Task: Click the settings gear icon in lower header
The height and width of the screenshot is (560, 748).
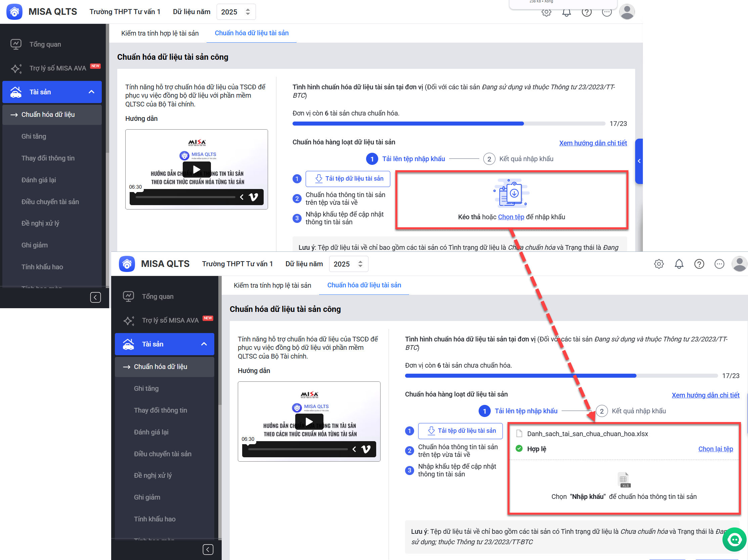Action: [658, 264]
